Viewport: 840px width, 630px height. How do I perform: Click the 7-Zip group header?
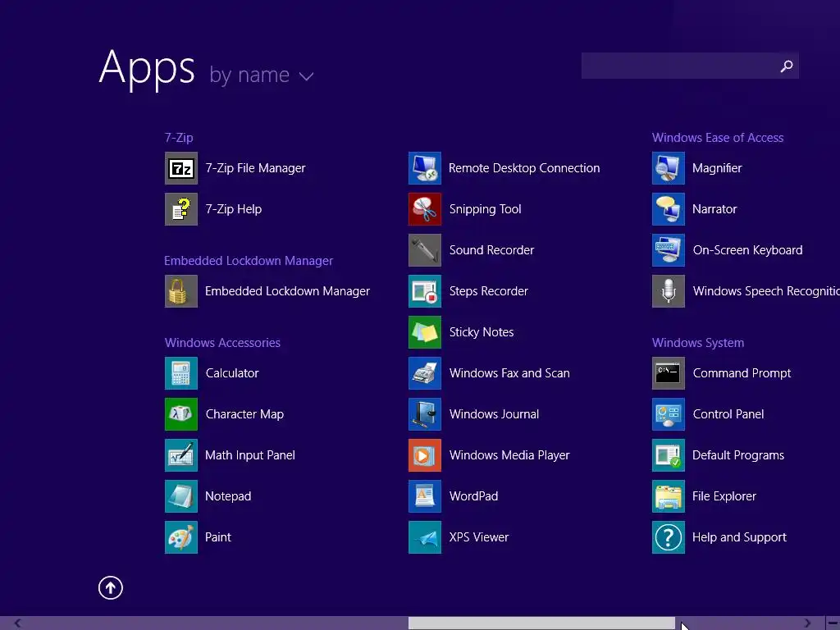click(179, 138)
